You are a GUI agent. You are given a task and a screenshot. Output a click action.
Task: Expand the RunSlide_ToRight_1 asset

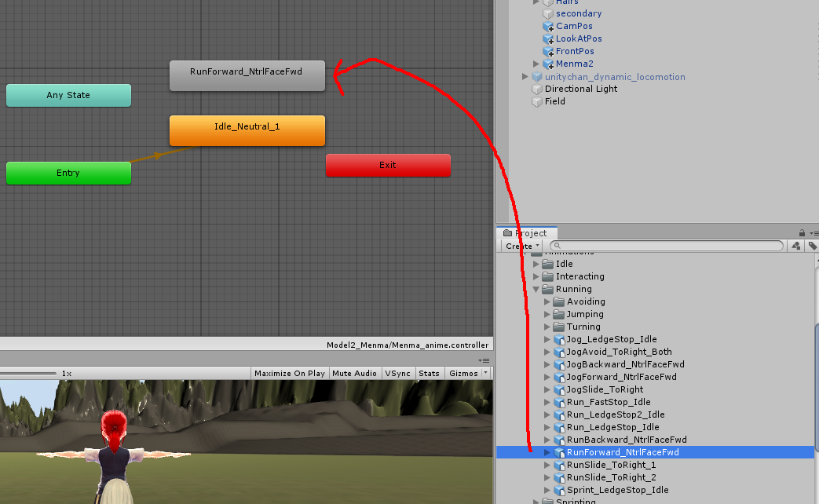pyautogui.click(x=547, y=465)
